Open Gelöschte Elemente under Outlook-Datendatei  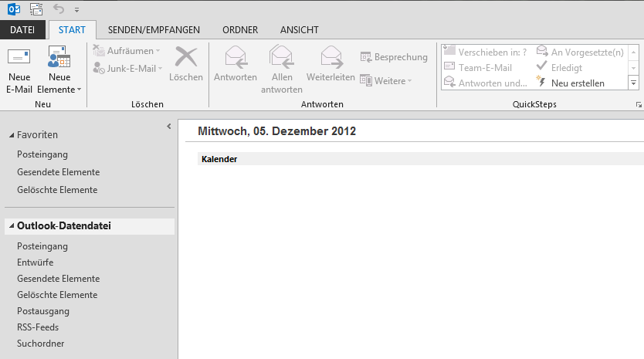(x=57, y=295)
